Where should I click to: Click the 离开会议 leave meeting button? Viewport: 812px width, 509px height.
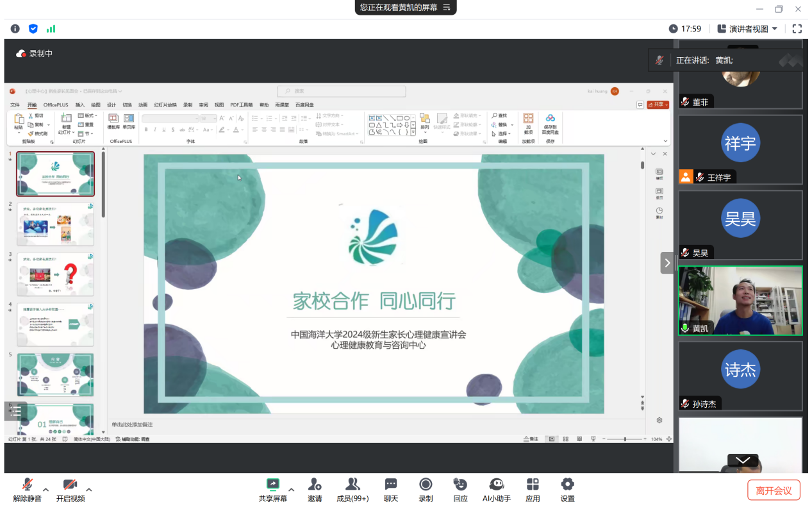774,490
